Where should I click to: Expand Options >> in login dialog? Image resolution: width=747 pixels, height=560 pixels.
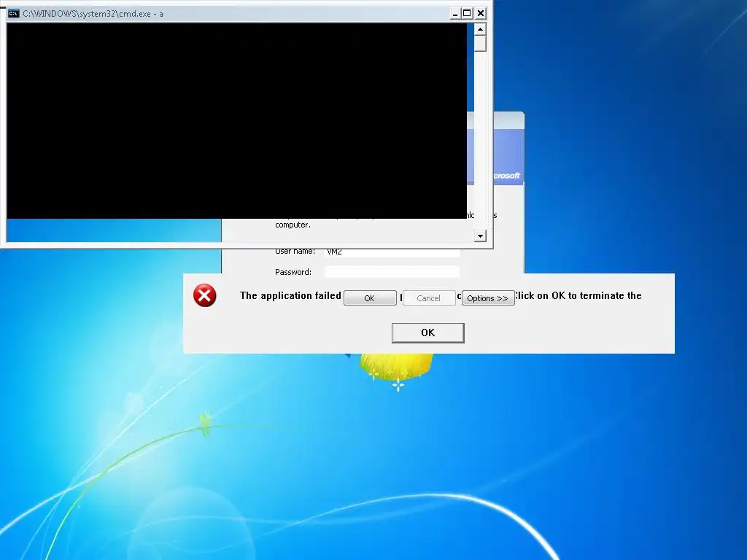coord(488,298)
